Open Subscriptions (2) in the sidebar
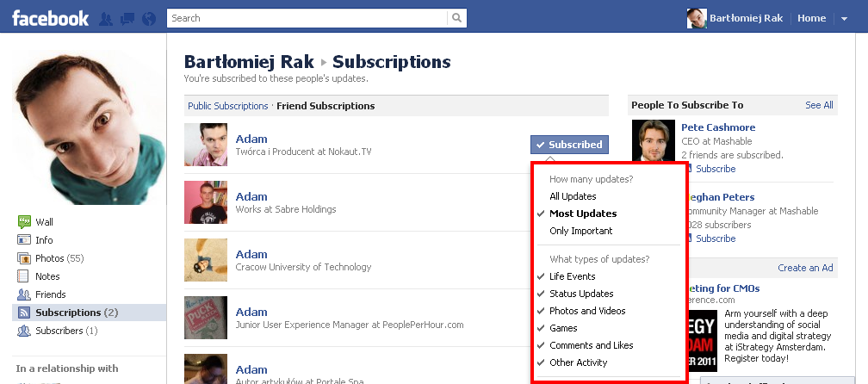The image size is (868, 384). click(x=77, y=313)
